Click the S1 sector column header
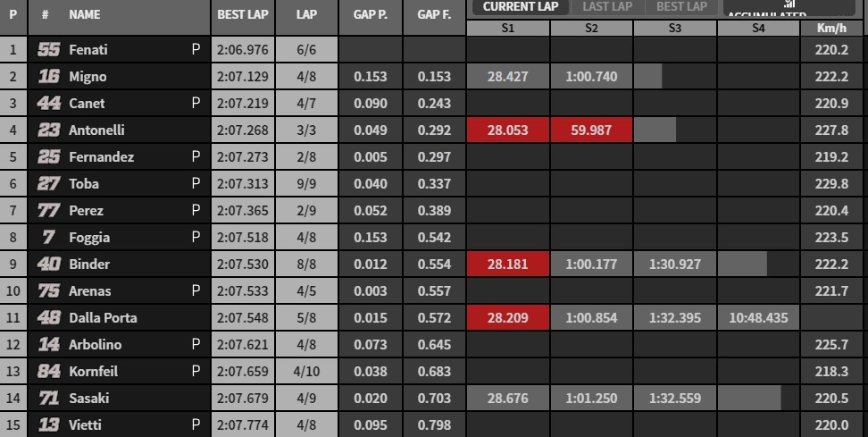The image size is (868, 437). click(x=507, y=29)
